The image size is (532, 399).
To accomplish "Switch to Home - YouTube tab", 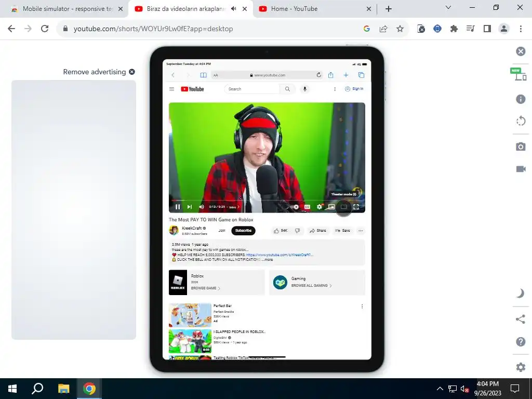I will click(314, 9).
